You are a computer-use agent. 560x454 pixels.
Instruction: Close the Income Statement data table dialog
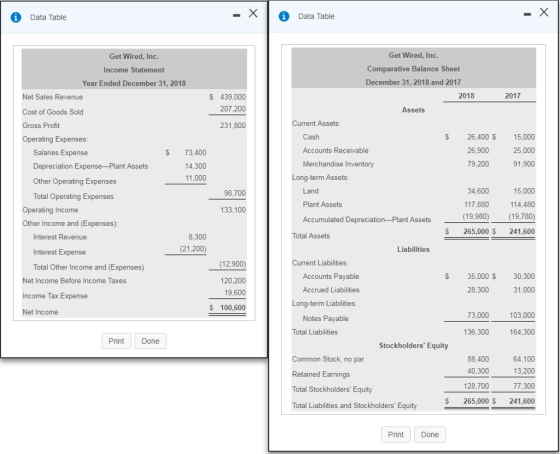click(253, 13)
